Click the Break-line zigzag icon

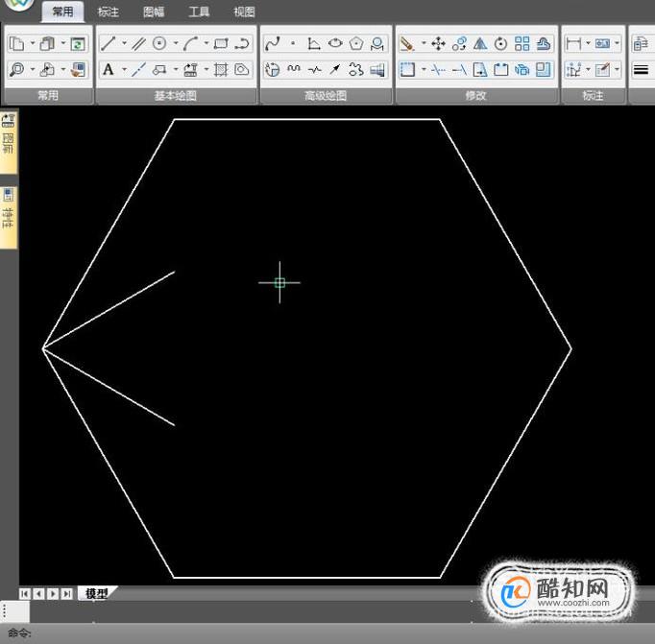tap(315, 69)
